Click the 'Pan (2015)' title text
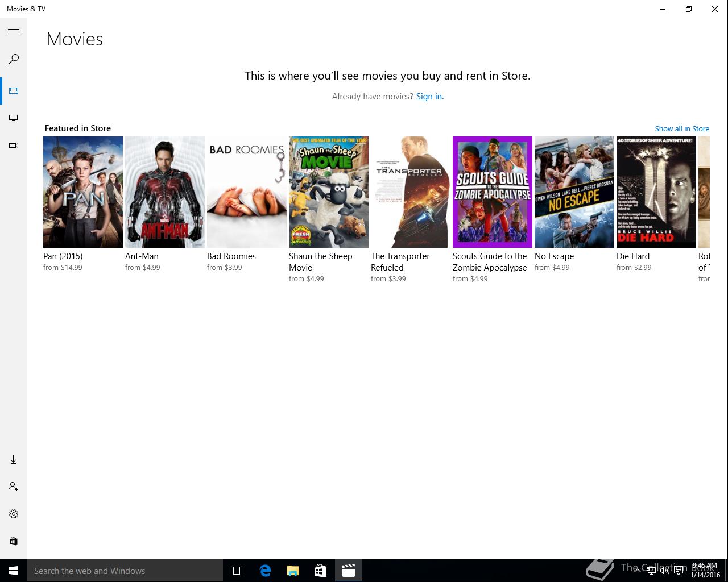728x582 pixels. 63,256
